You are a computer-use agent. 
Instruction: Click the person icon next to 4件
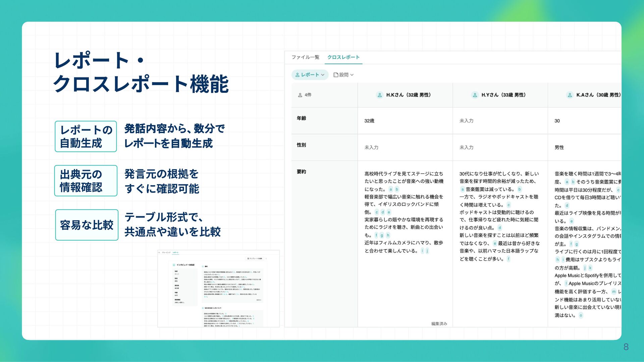pos(300,95)
